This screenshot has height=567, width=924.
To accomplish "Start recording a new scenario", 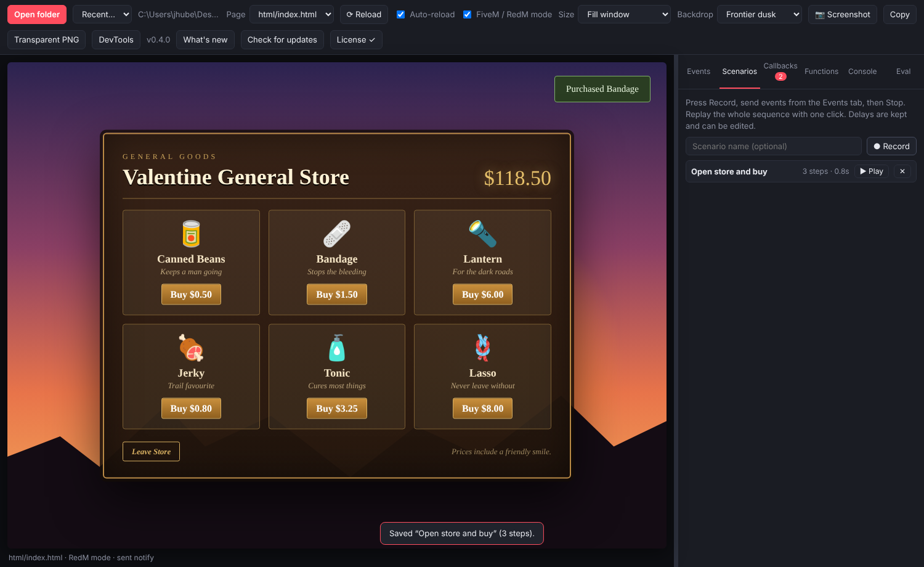I will pyautogui.click(x=891, y=146).
